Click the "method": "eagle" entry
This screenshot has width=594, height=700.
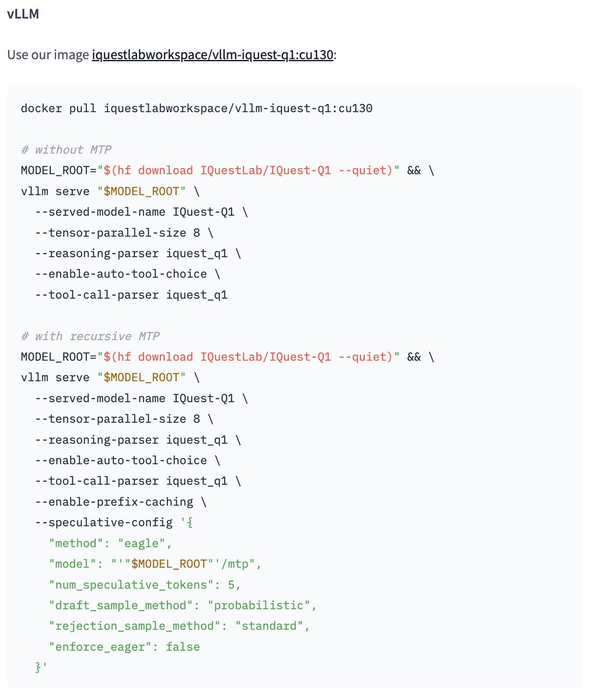click(110, 544)
